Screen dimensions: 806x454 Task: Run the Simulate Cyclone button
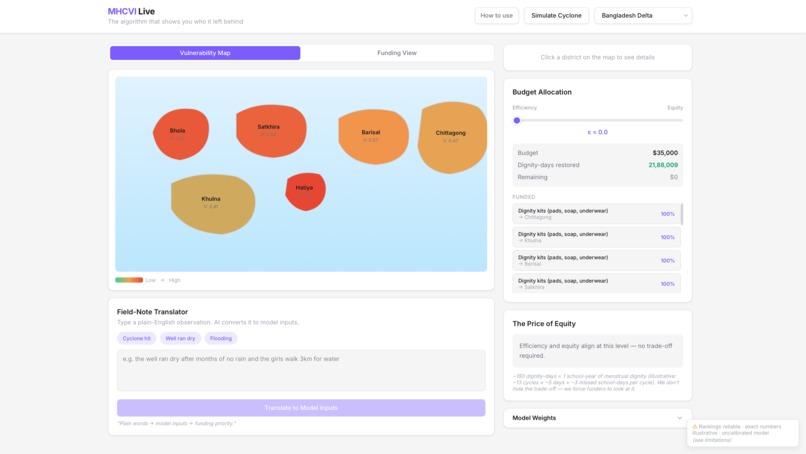tap(556, 15)
